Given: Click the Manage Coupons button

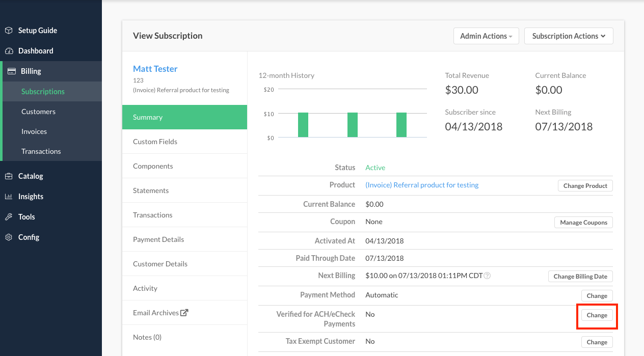Looking at the screenshot, I should (584, 223).
